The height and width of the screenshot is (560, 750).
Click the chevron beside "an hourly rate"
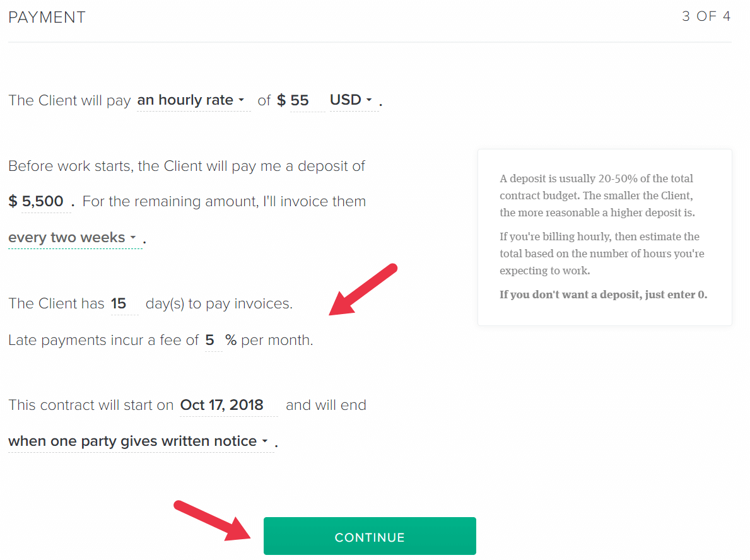click(x=243, y=100)
